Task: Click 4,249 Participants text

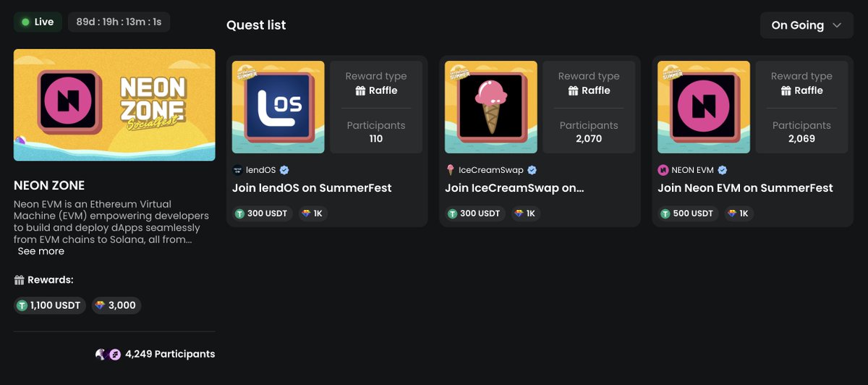Action: [170, 355]
